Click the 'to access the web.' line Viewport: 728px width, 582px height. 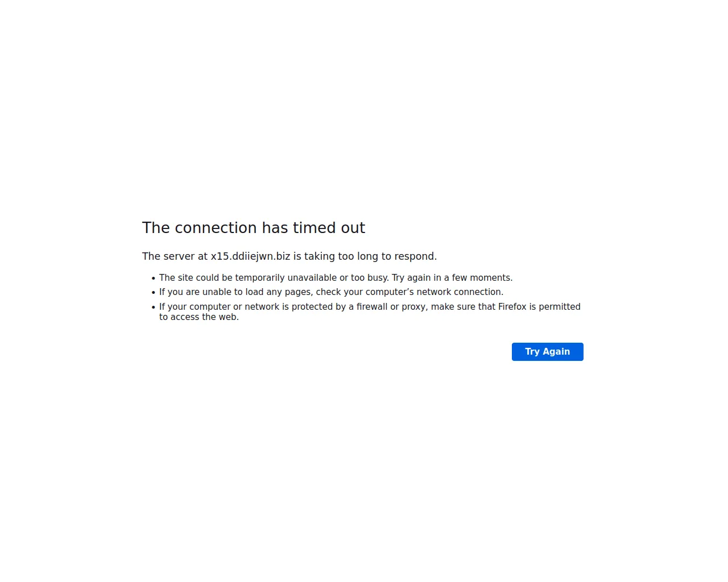199,317
